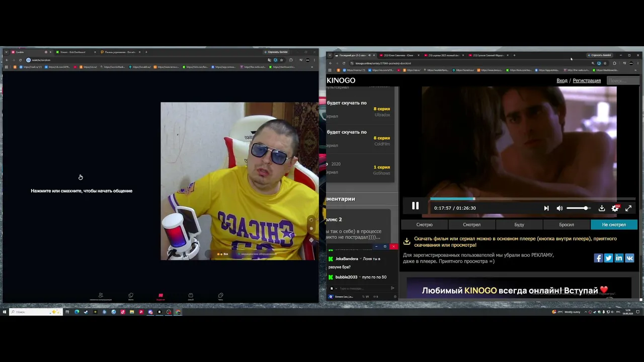644x362 pixels.
Task: Switch to the Громов Савелий Фёдорович tab
Action: [x=488, y=55]
